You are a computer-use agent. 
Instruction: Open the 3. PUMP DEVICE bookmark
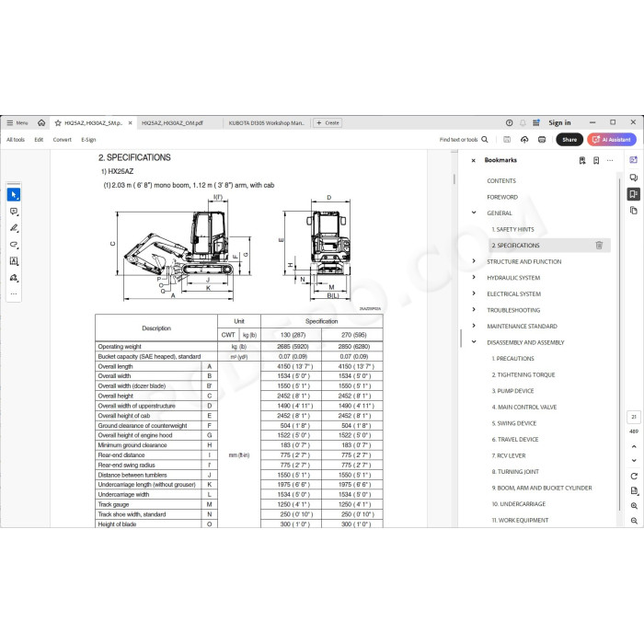pyautogui.click(x=512, y=391)
